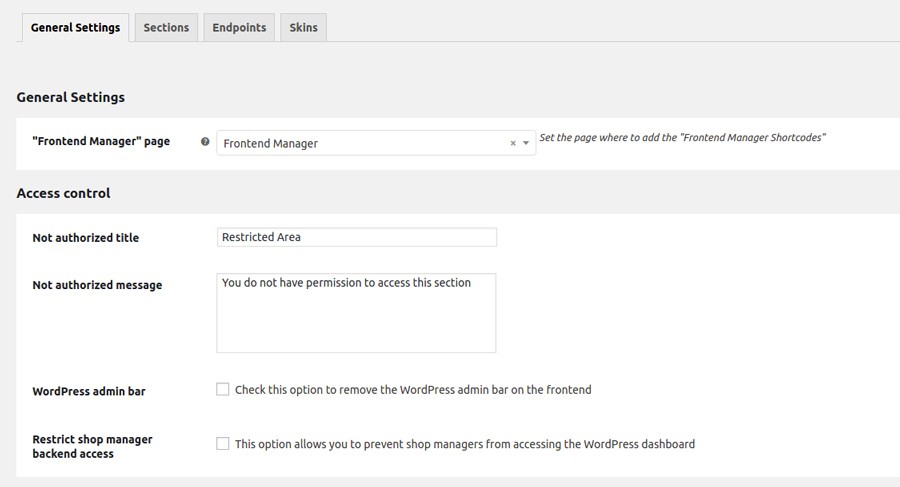This screenshot has height=487, width=900.
Task: Click the 'Not authorized title' label
Action: pos(86,238)
